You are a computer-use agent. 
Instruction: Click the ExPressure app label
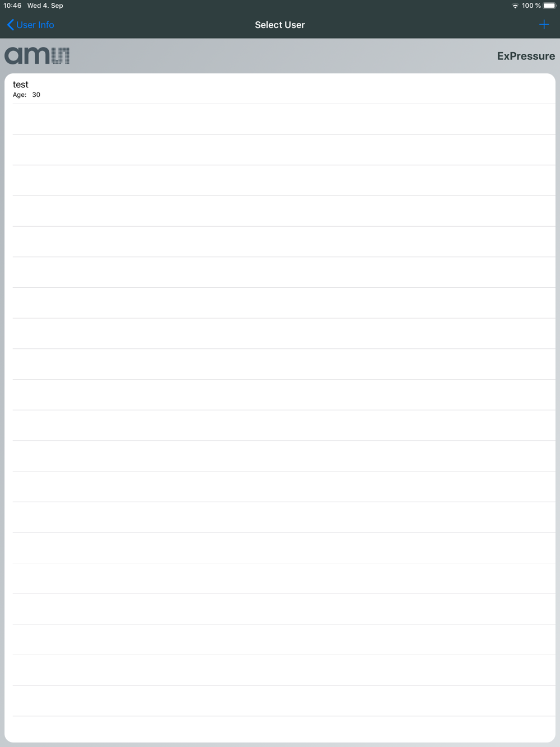(x=526, y=56)
